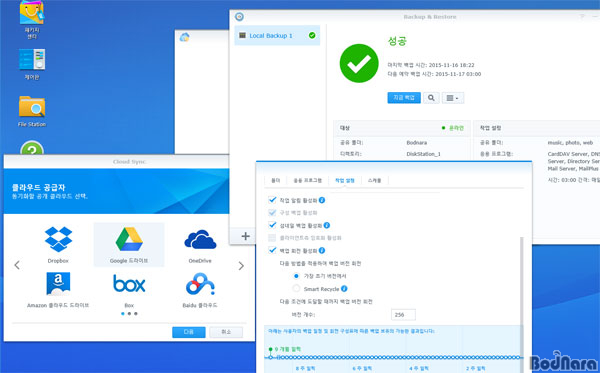The width and height of the screenshot is (600, 373).
Task: Click the 'music, photo, web' folder list
Action: pos(570,142)
